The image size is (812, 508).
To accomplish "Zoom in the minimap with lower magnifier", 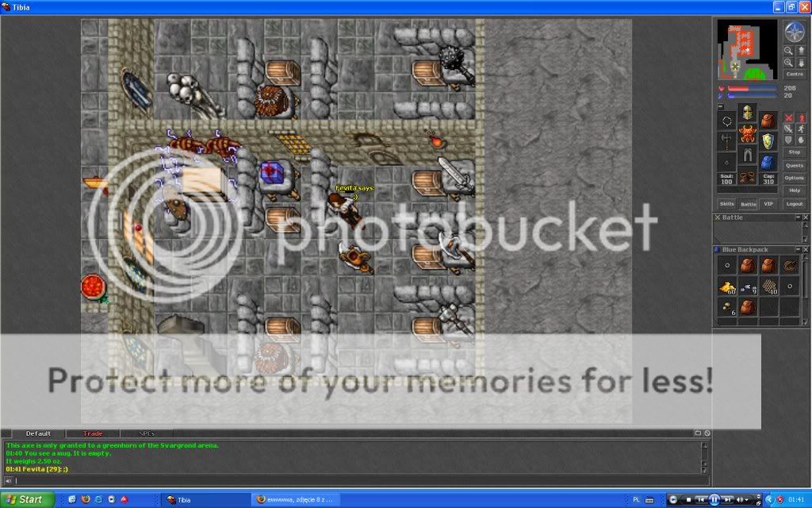I will [788, 63].
